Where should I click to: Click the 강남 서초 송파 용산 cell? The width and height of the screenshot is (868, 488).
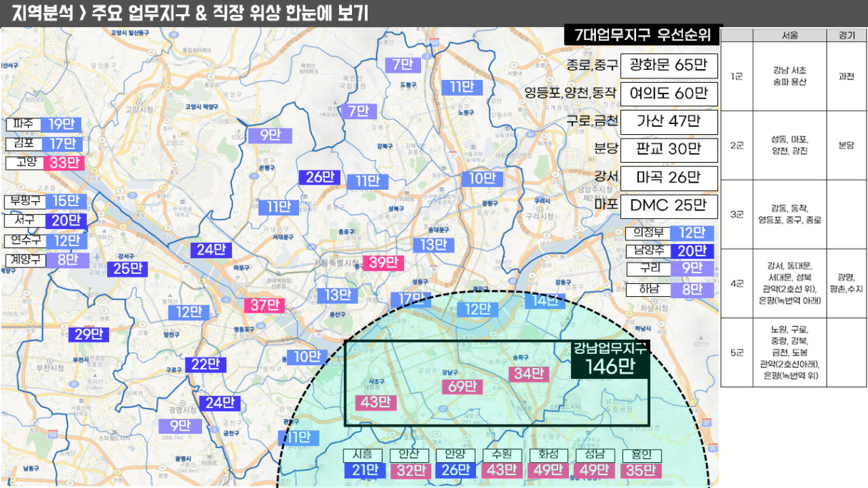coord(789,76)
